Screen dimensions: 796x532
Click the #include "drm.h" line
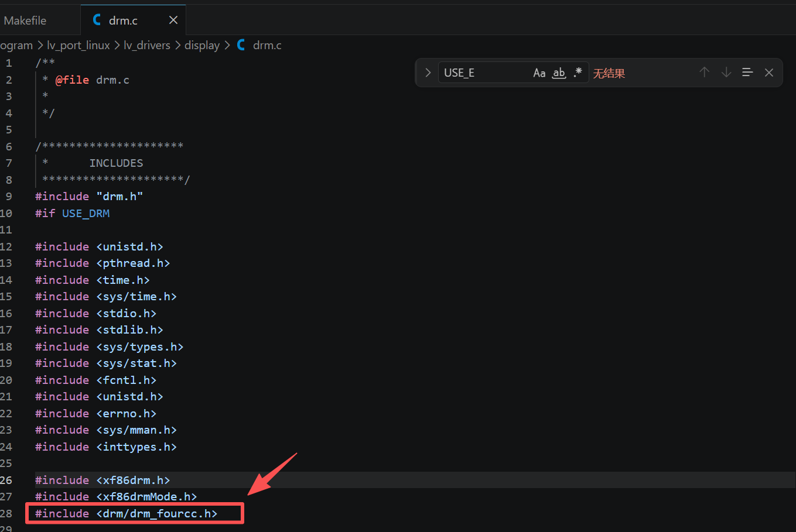click(x=89, y=197)
